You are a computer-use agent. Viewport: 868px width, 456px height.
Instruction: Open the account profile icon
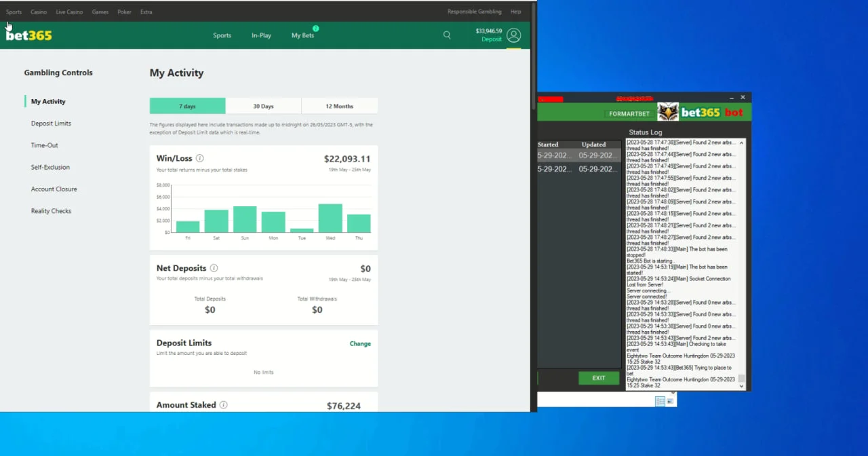pyautogui.click(x=513, y=35)
